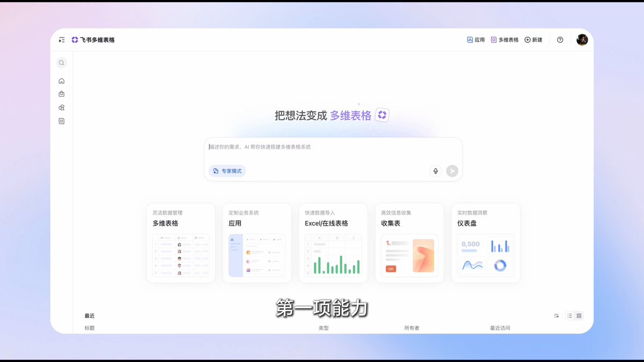This screenshot has height=362, width=644.
Task: Open search in the left sidebar
Action: pos(62,63)
